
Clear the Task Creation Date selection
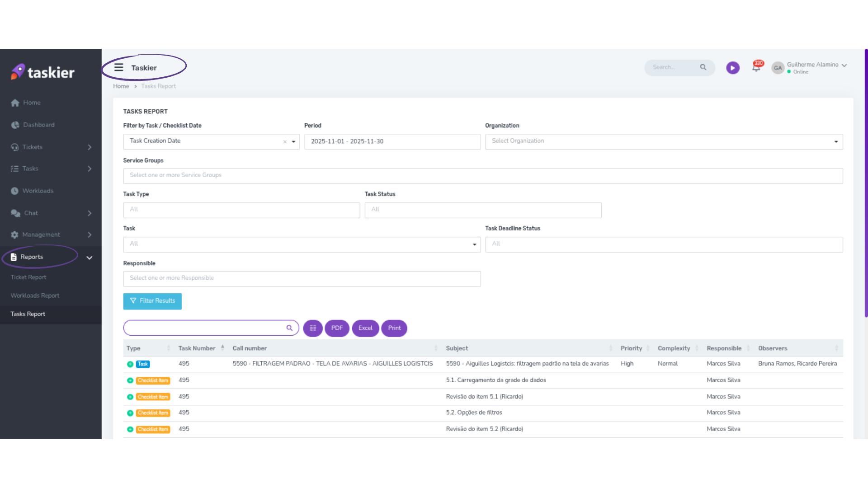pyautogui.click(x=285, y=142)
